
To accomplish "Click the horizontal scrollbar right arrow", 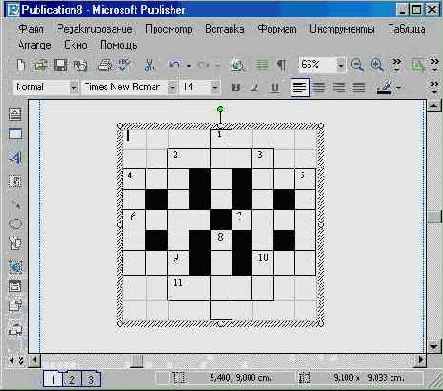I will (421, 360).
